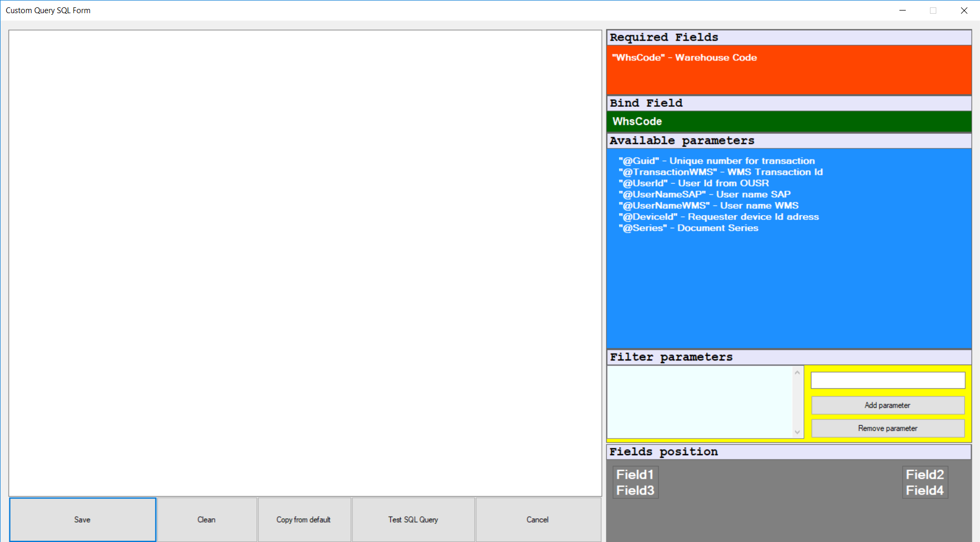Focus the filter parameter name input

click(x=887, y=380)
